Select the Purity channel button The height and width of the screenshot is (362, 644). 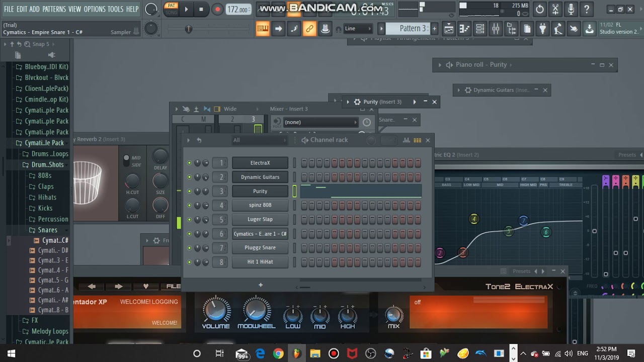click(260, 191)
